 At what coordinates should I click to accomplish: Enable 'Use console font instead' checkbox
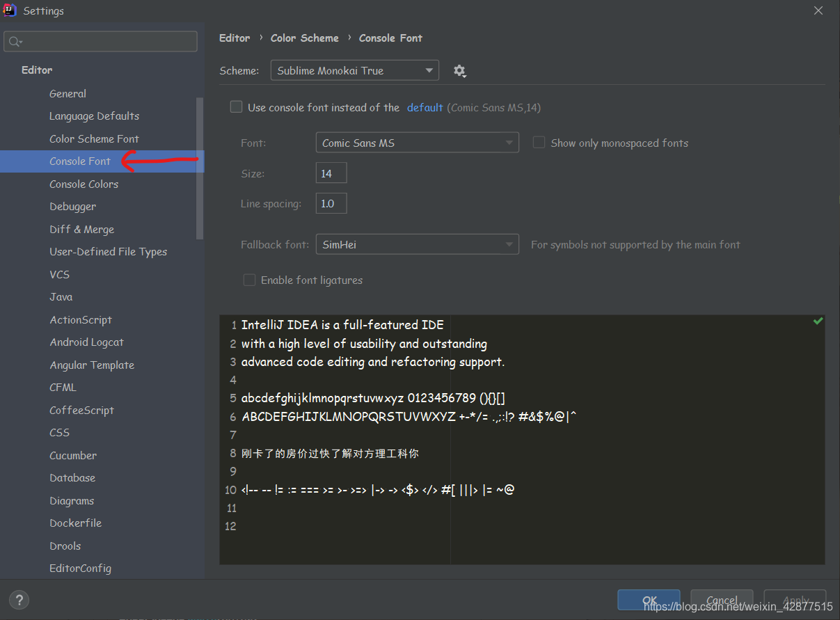pyautogui.click(x=237, y=107)
